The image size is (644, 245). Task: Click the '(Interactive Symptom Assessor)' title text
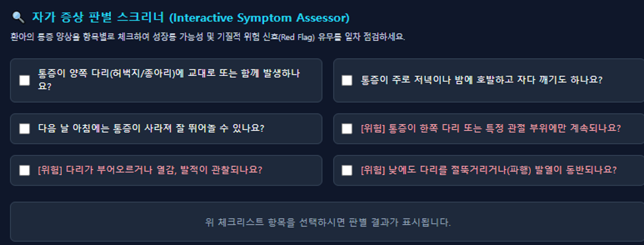point(259,18)
